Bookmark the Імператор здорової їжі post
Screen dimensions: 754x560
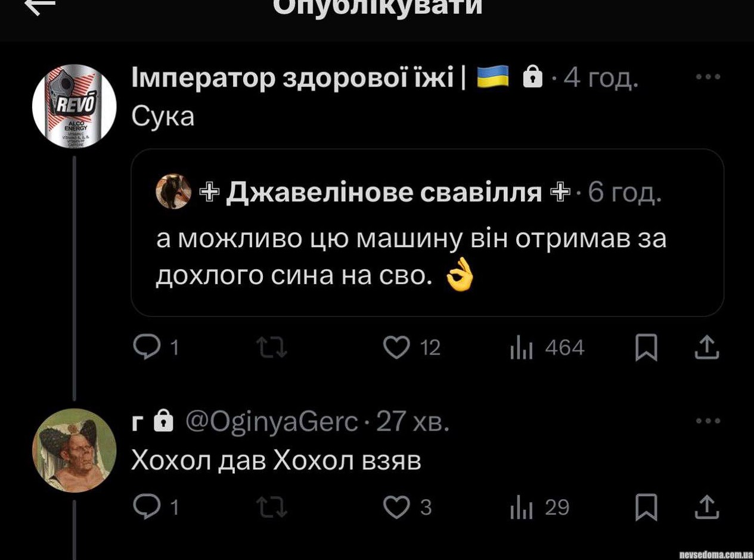coord(646,348)
